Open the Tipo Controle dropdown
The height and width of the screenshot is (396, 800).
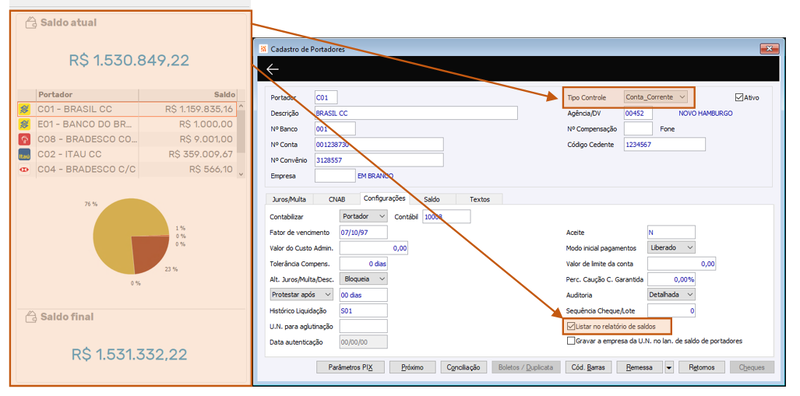(655, 97)
